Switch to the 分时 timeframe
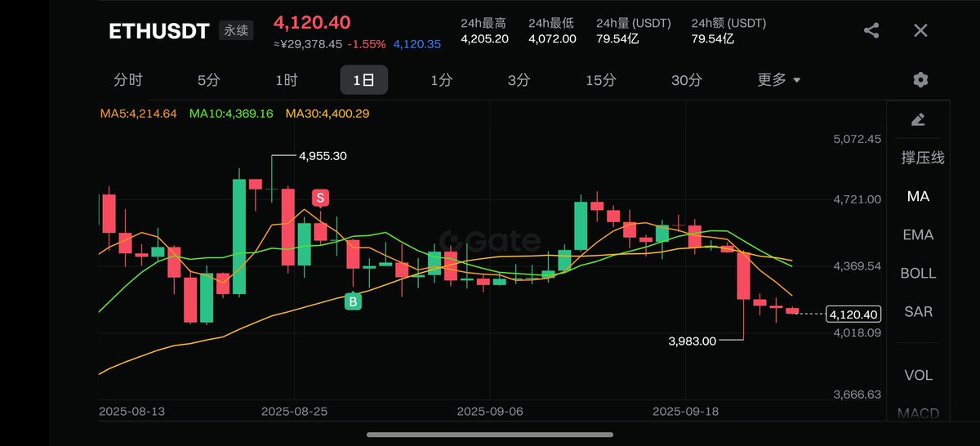 128,80
